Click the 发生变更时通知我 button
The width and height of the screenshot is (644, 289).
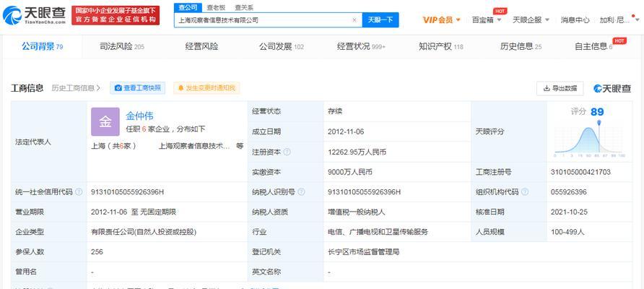[206, 88]
